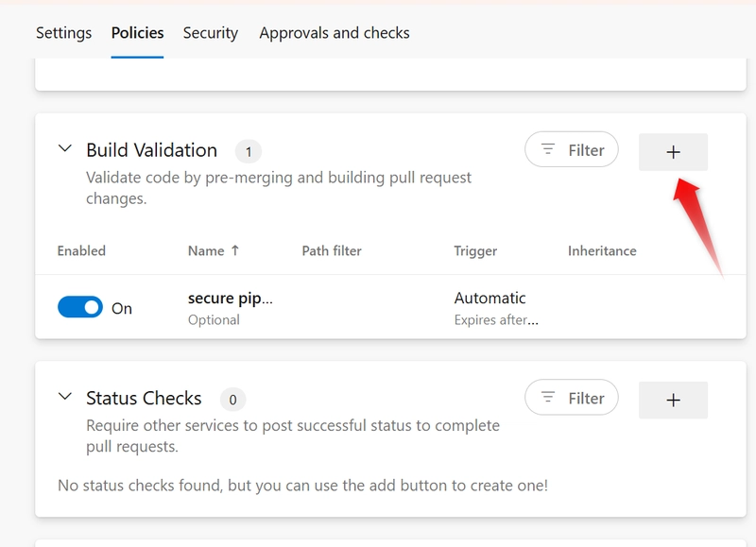Open the Settings tab

(63, 33)
